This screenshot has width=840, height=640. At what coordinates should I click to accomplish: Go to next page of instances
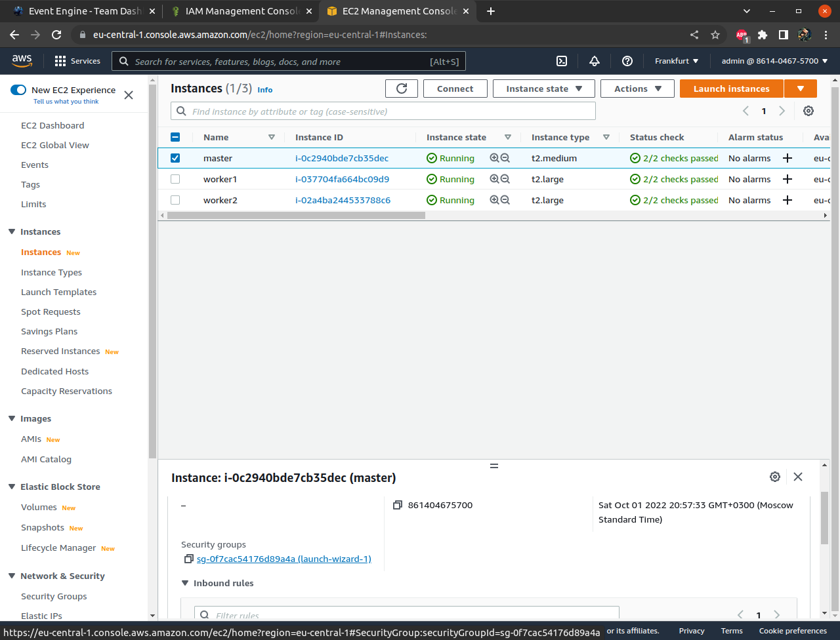coord(782,111)
